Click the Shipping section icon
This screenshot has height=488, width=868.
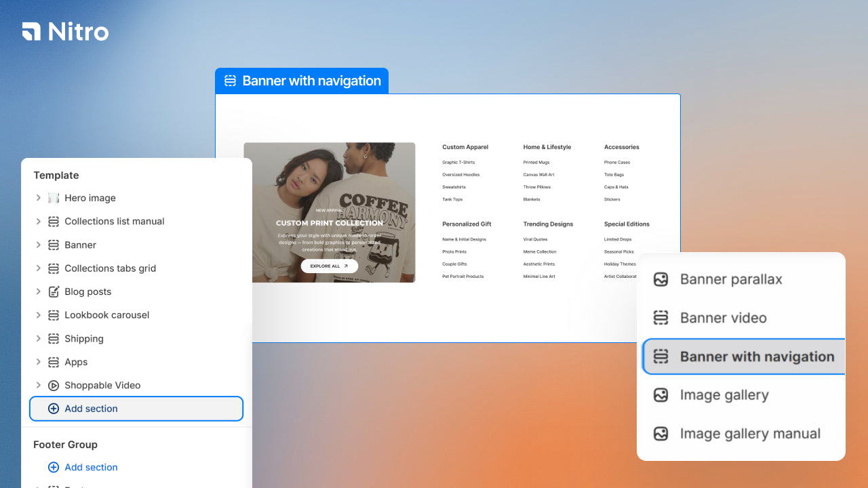54,339
